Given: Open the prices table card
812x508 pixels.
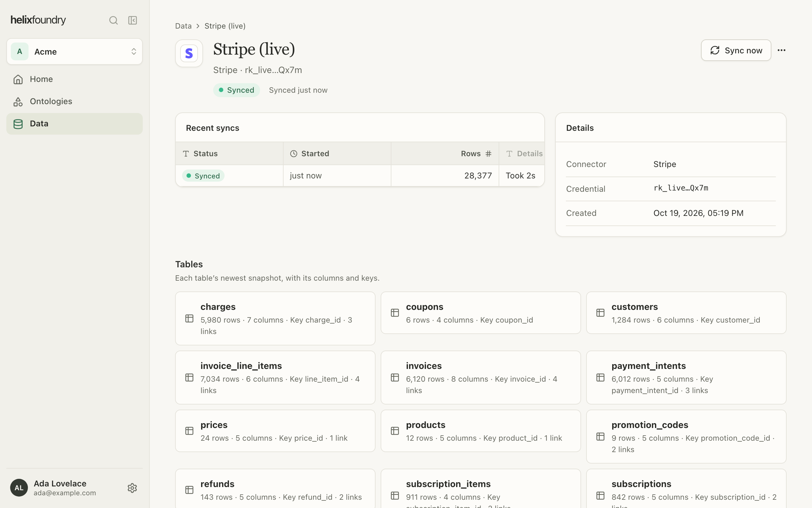Looking at the screenshot, I should (x=275, y=431).
